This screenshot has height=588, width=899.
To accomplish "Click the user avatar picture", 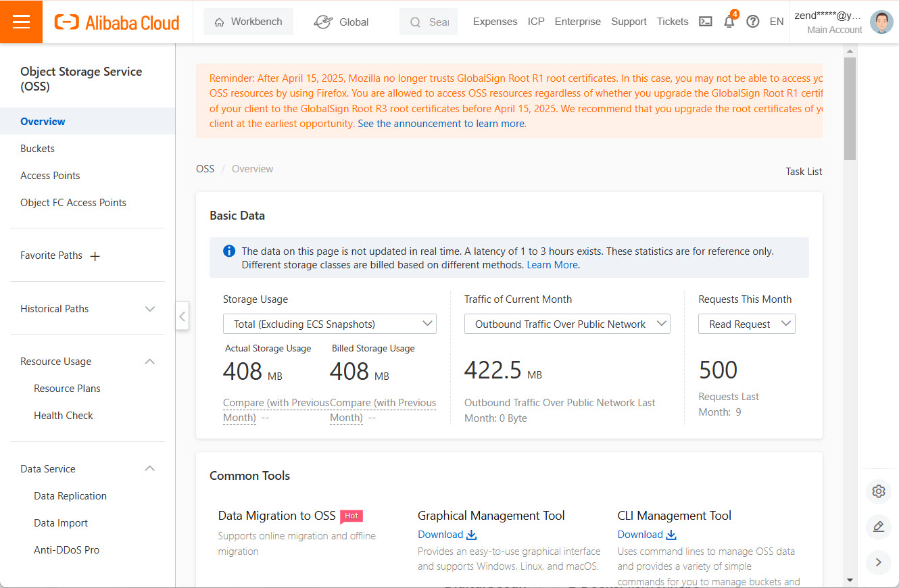I will coord(881,22).
